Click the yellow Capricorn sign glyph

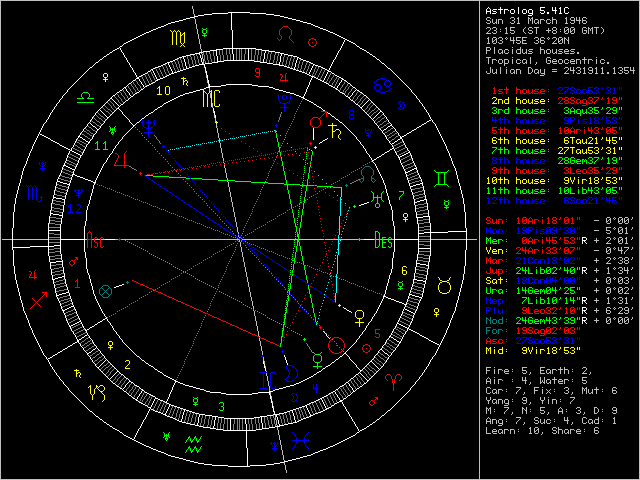(x=97, y=392)
